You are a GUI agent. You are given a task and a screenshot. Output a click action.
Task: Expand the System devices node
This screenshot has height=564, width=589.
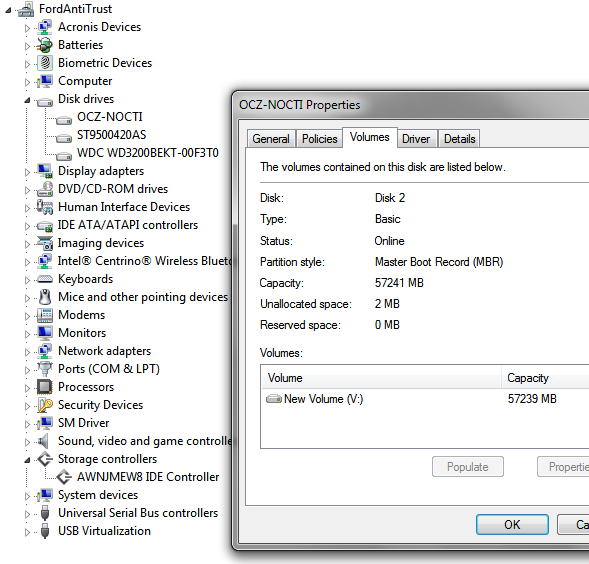[27, 496]
